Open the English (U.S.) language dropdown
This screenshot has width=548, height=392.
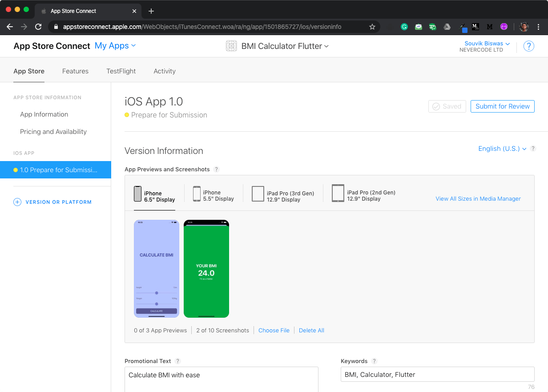pyautogui.click(x=502, y=149)
